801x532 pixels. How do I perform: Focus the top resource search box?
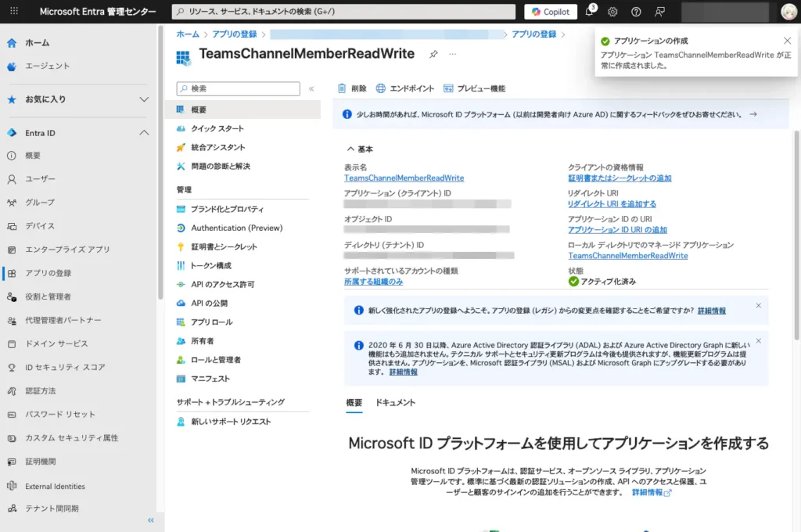pos(344,12)
